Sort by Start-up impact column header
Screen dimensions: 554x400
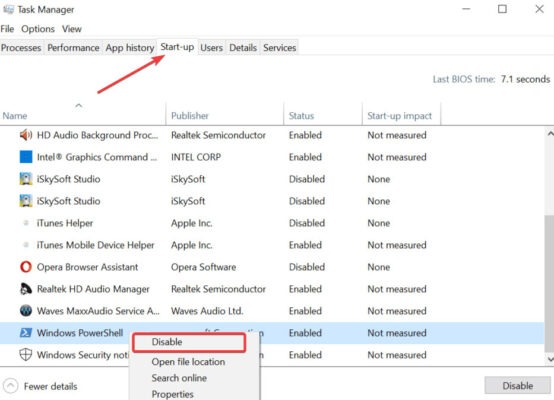click(x=400, y=116)
